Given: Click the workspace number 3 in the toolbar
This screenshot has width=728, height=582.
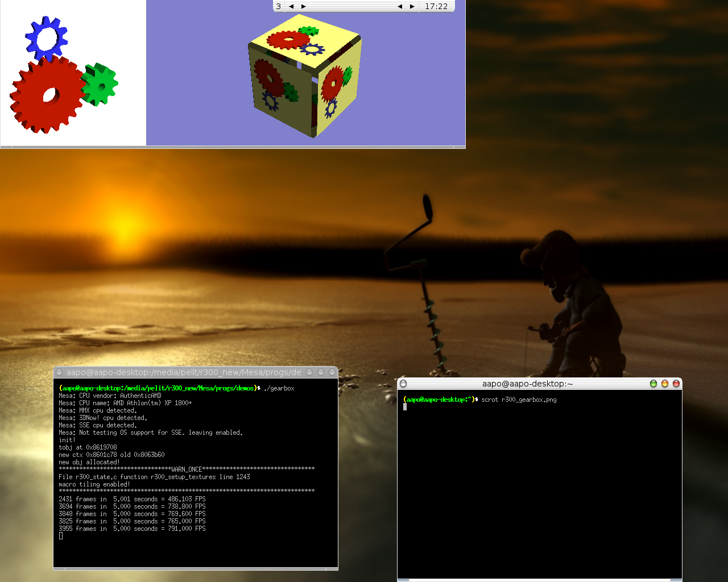Looking at the screenshot, I should (x=279, y=6).
